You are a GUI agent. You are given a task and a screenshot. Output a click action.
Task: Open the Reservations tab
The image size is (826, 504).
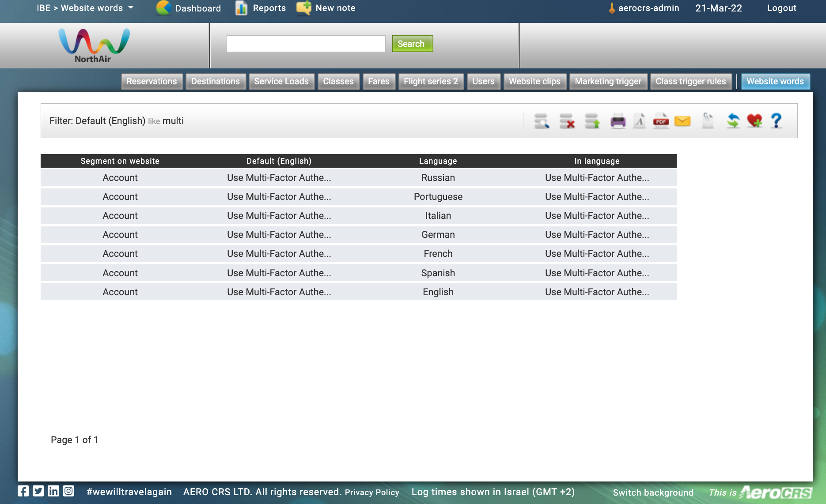(x=152, y=81)
